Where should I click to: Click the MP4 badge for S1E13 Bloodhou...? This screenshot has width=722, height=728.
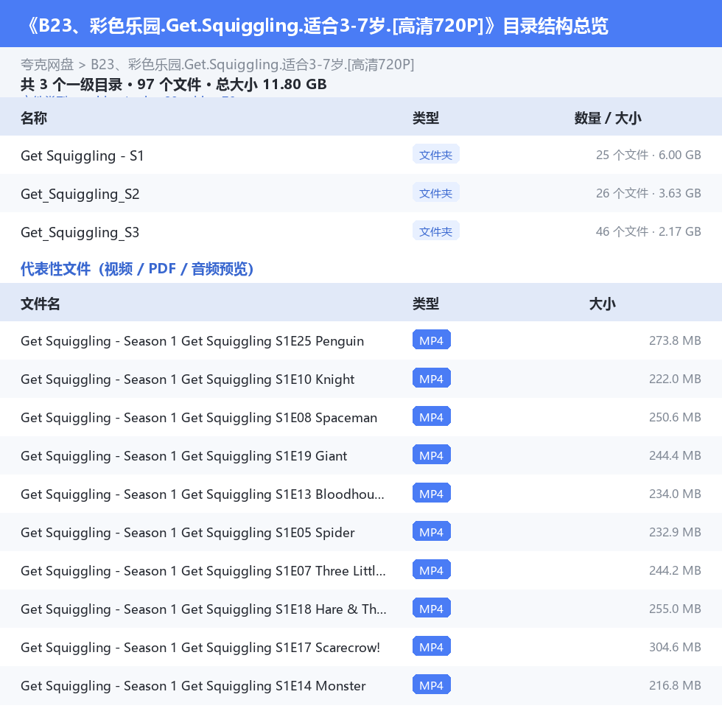431,494
